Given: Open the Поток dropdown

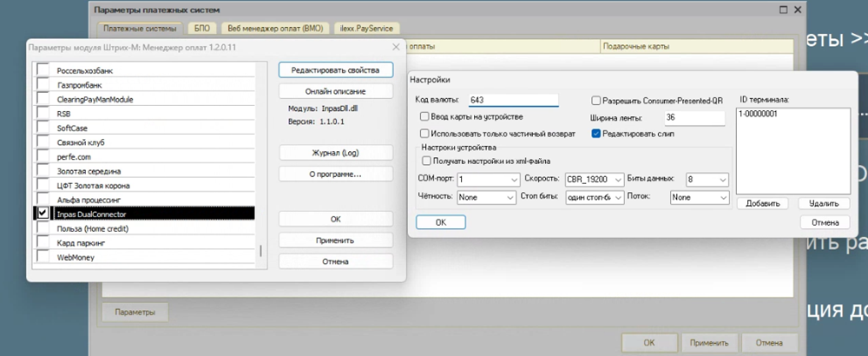Looking at the screenshot, I should tap(720, 198).
